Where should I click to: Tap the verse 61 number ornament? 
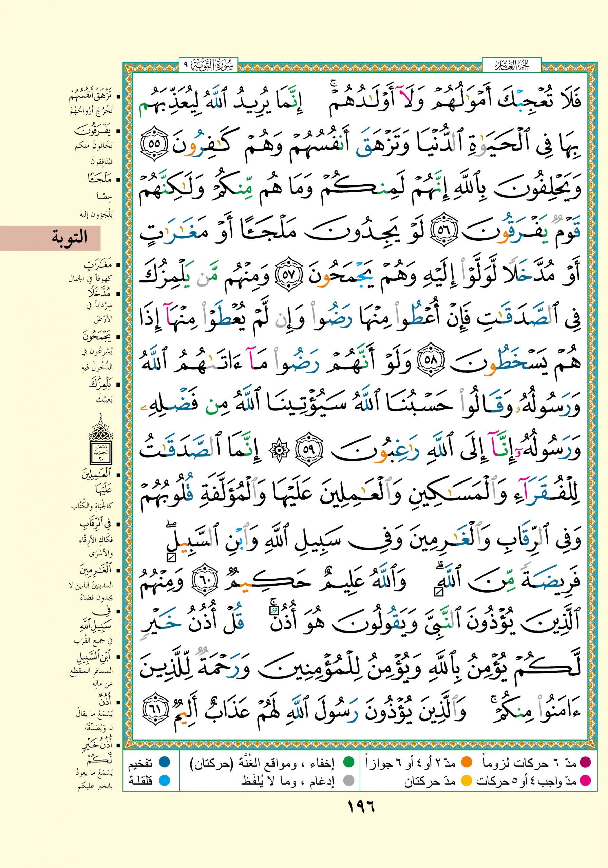pyautogui.click(x=155, y=710)
